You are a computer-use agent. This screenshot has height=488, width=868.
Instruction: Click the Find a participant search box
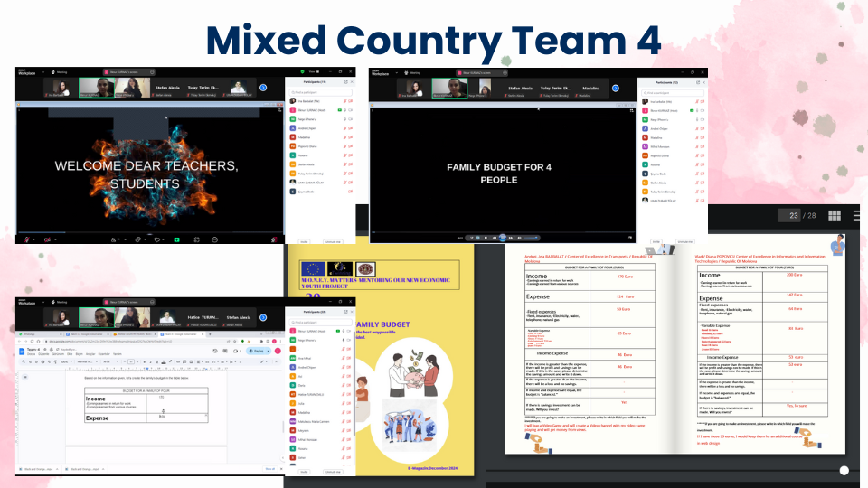point(321,92)
